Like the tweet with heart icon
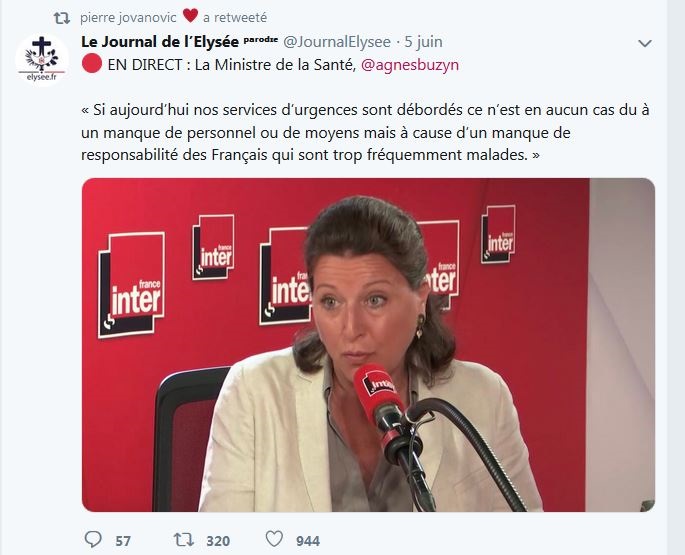The width and height of the screenshot is (685, 555). (274, 539)
